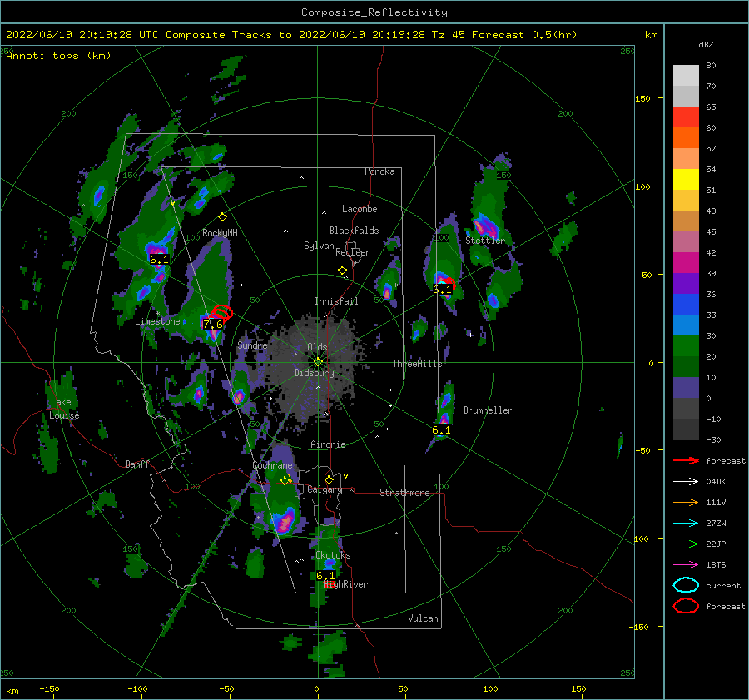This screenshot has height=700, width=749.
Task: Click the Composite_Reflectivity title
Action: click(374, 12)
